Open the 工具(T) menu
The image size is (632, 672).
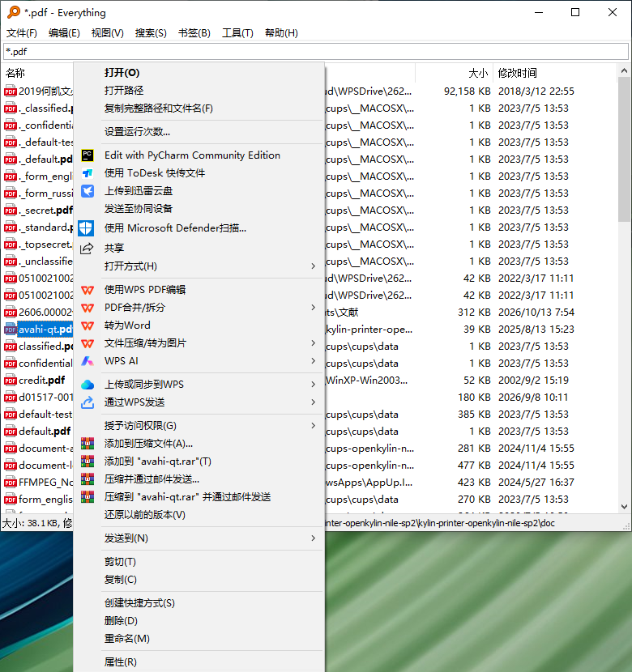pyautogui.click(x=237, y=33)
